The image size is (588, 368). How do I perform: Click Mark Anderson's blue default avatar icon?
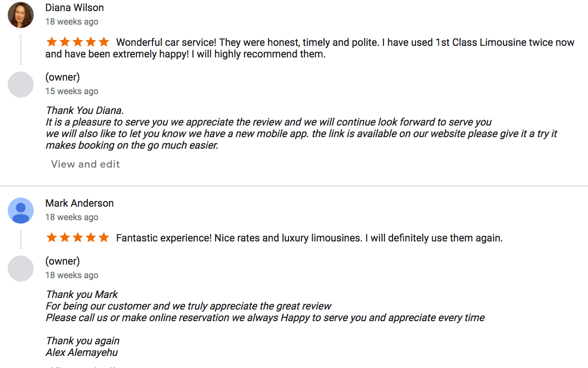[21, 211]
